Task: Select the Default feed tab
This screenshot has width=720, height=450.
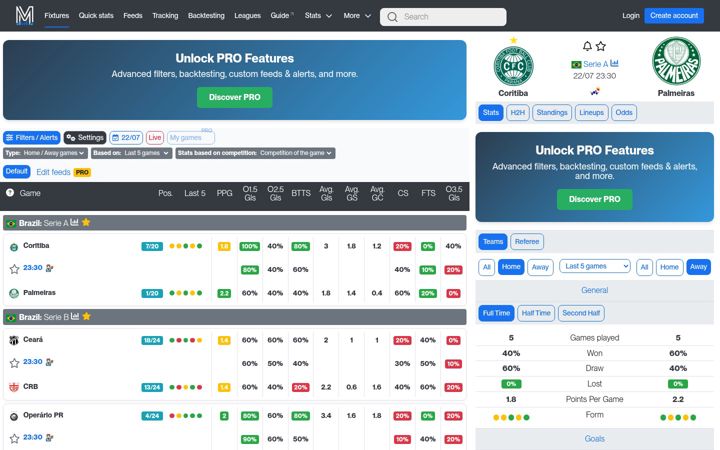Action: [17, 171]
